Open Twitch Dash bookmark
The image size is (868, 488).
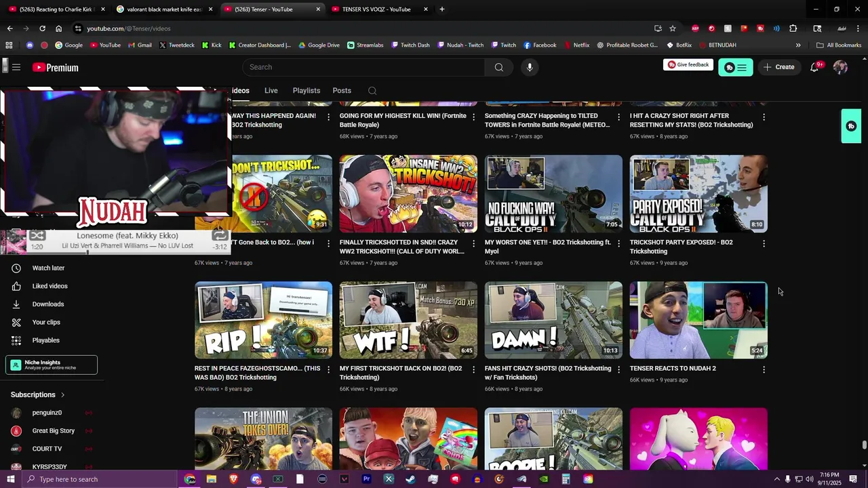(410, 45)
